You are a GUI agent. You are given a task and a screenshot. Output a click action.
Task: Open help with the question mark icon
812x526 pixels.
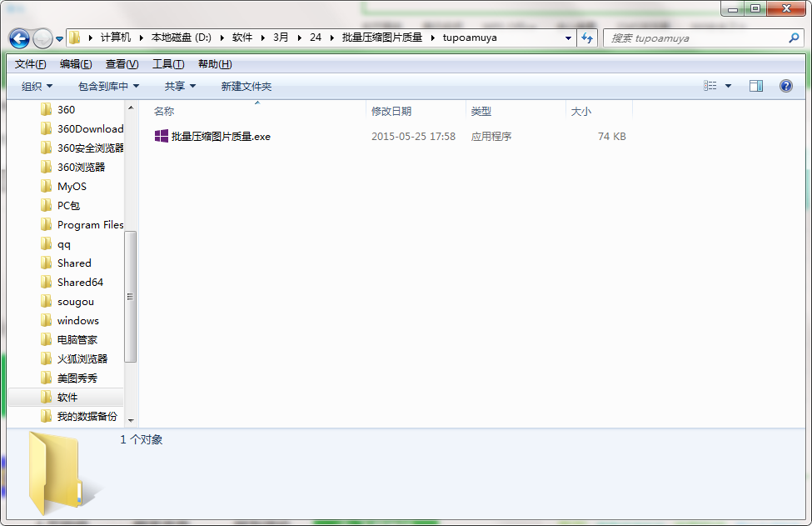785,86
